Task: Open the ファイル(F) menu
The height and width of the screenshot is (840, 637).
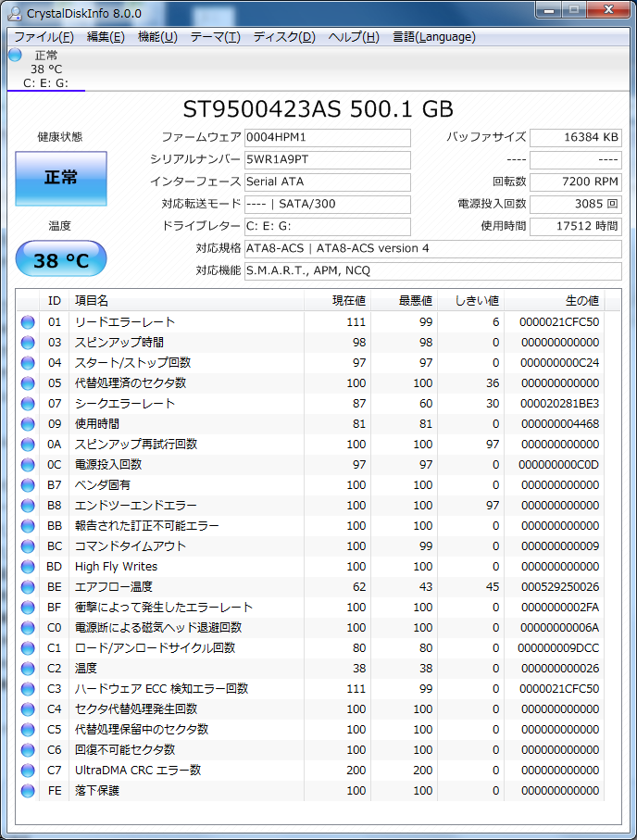Action: pyautogui.click(x=44, y=37)
